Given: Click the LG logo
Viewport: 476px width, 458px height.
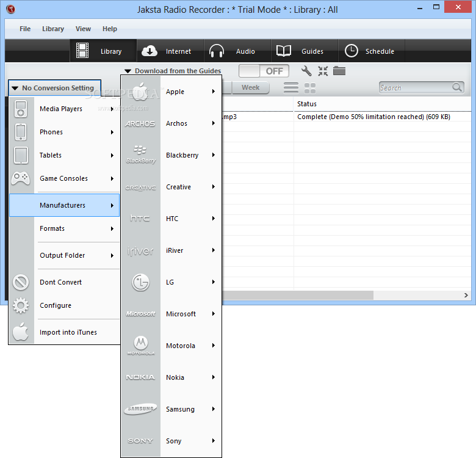Looking at the screenshot, I should 140,282.
